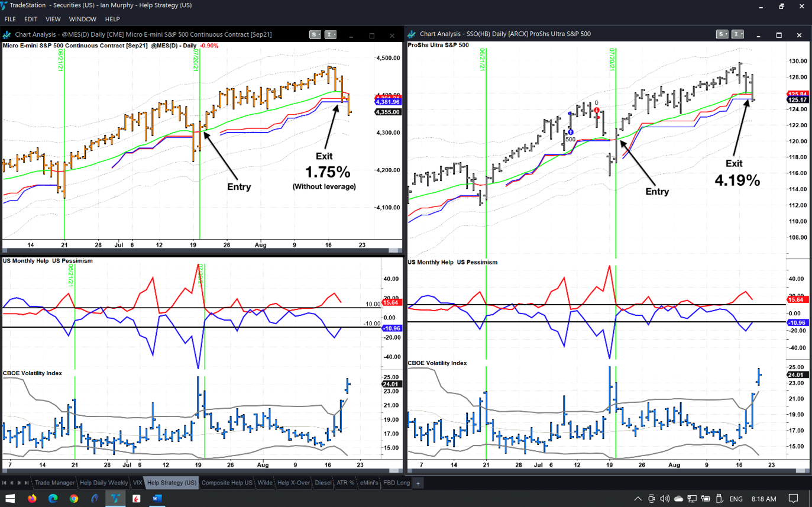Open Microsoft Word from taskbar
The width and height of the screenshot is (812, 507).
(x=157, y=499)
